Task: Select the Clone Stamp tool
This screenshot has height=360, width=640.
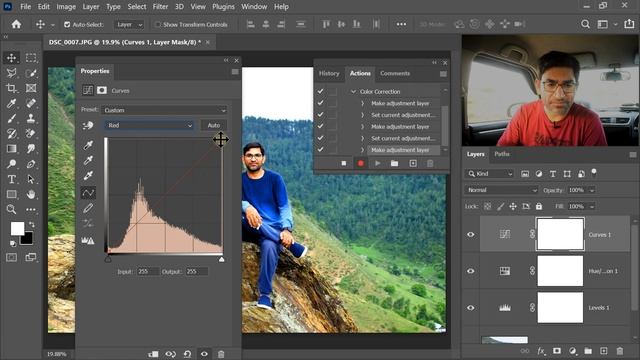Action: [x=31, y=118]
